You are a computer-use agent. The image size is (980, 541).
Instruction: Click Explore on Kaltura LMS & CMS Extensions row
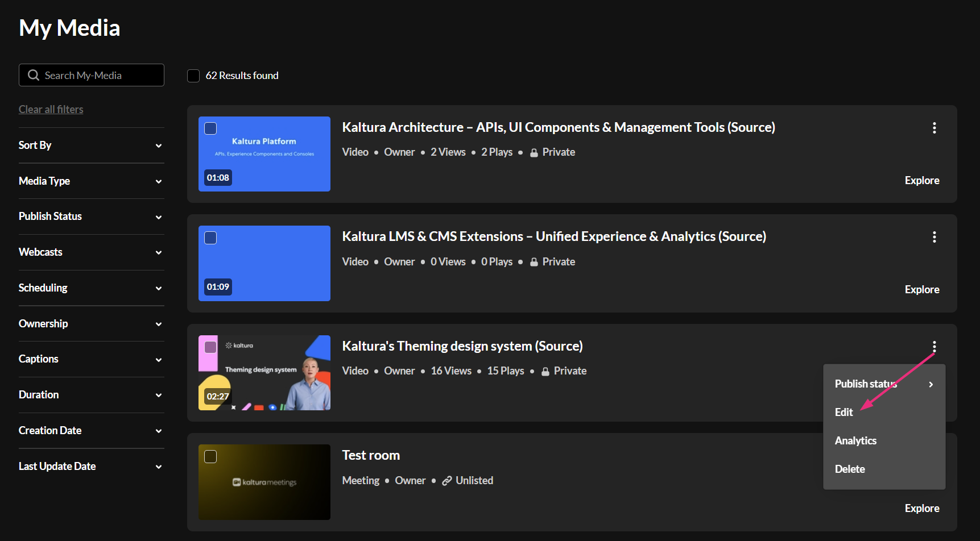coord(922,290)
